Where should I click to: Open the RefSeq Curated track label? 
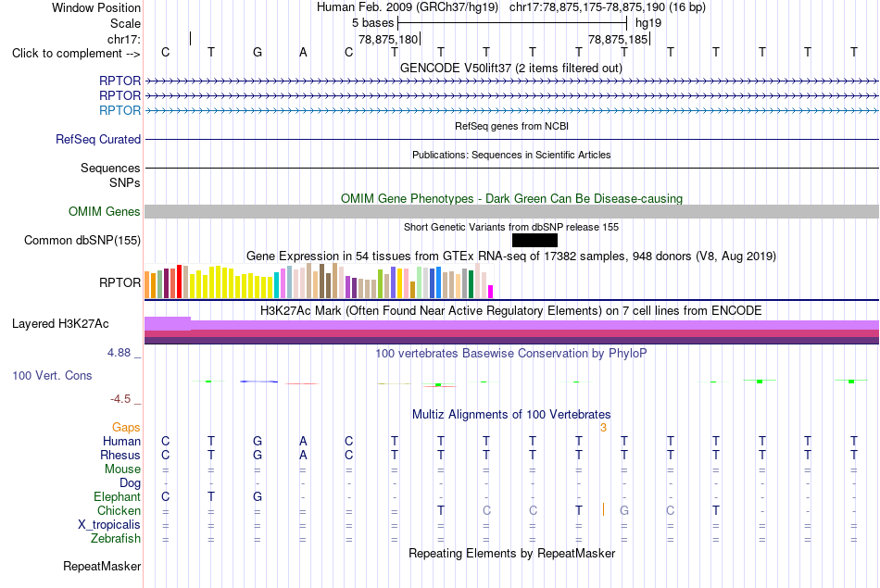(x=97, y=139)
